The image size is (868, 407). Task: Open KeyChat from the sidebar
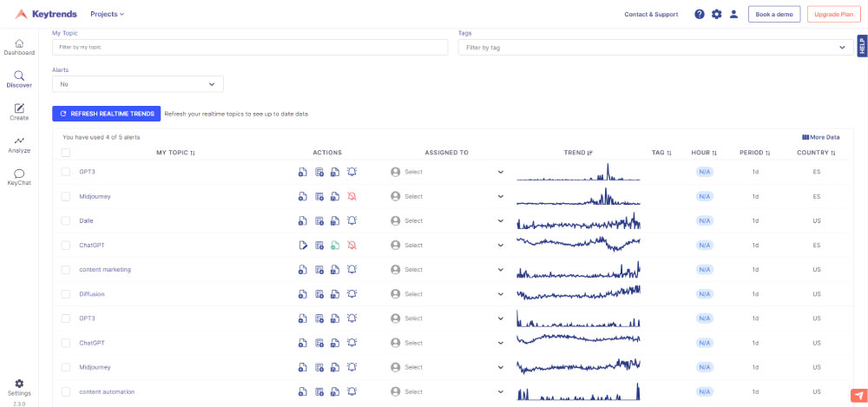tap(19, 177)
